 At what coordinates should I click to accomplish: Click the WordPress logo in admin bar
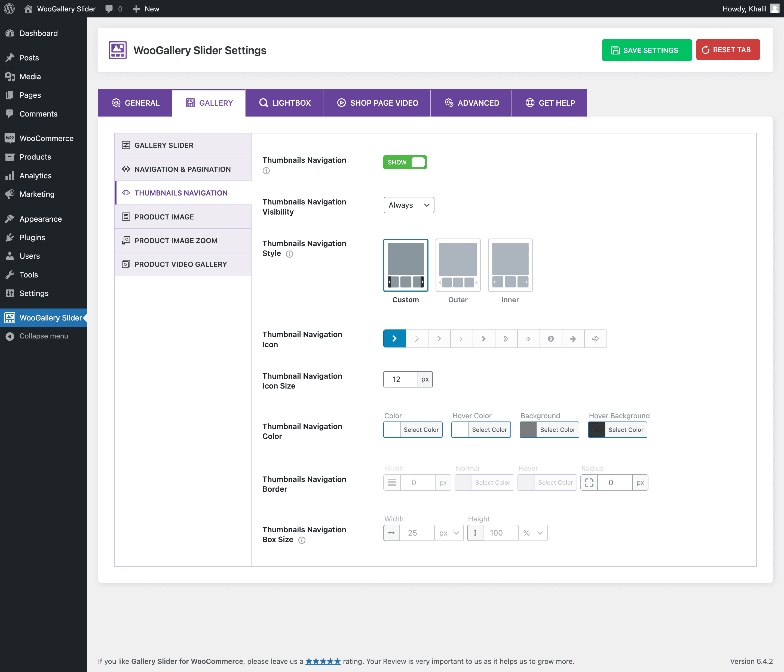click(x=9, y=9)
